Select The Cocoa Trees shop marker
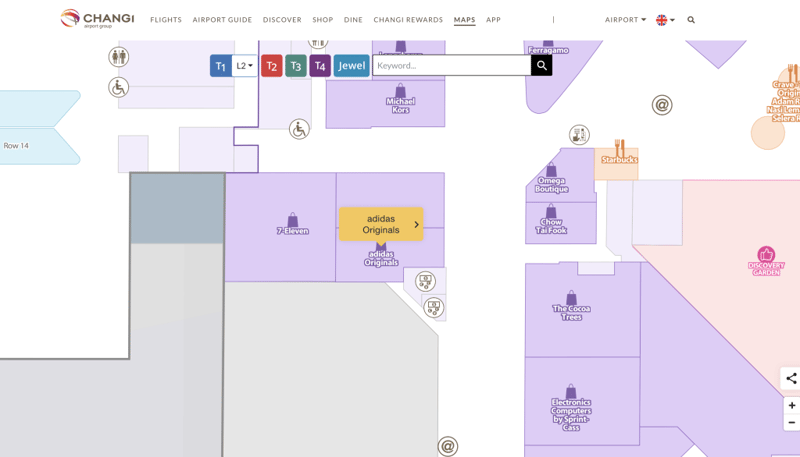Image resolution: width=800 pixels, height=457 pixels. (x=571, y=298)
